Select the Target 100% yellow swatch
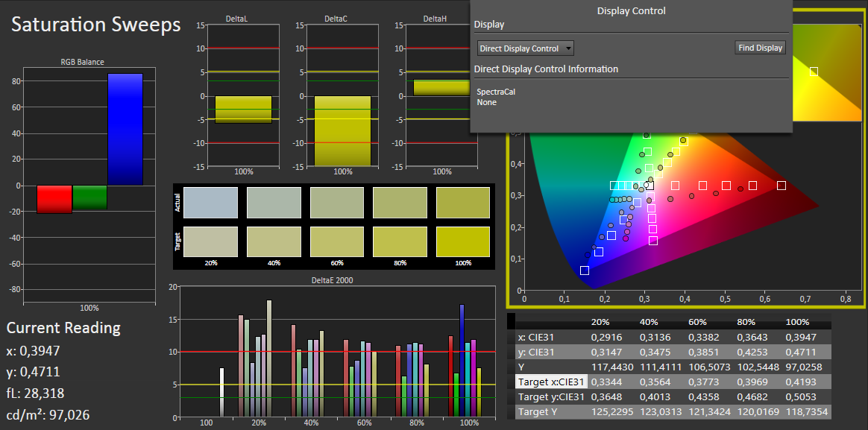The height and width of the screenshot is (430, 868). pyautogui.click(x=462, y=241)
